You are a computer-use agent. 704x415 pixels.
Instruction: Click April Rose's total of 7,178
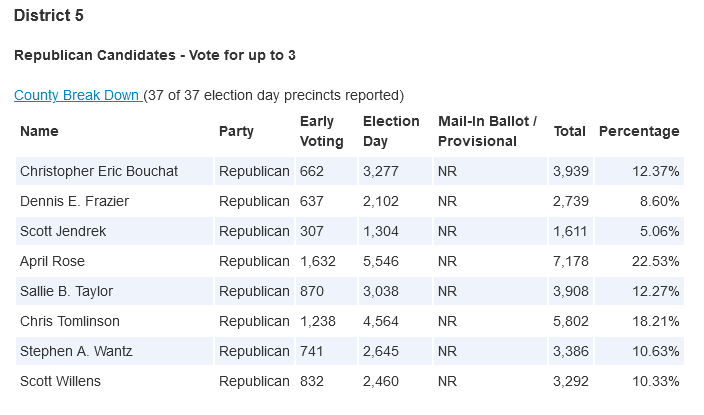569,261
